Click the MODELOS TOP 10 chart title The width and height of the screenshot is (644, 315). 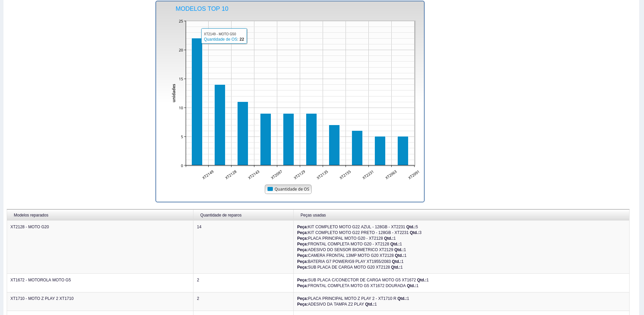point(202,9)
